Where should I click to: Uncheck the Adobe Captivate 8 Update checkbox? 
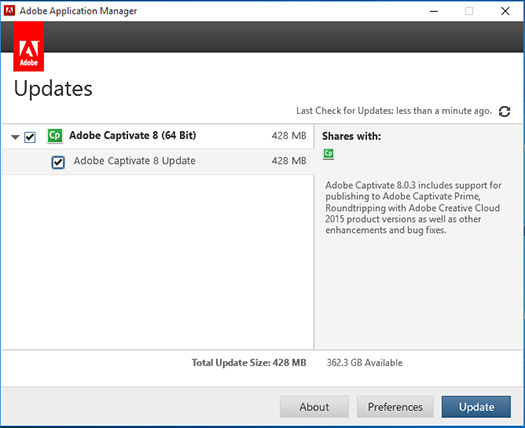click(58, 162)
